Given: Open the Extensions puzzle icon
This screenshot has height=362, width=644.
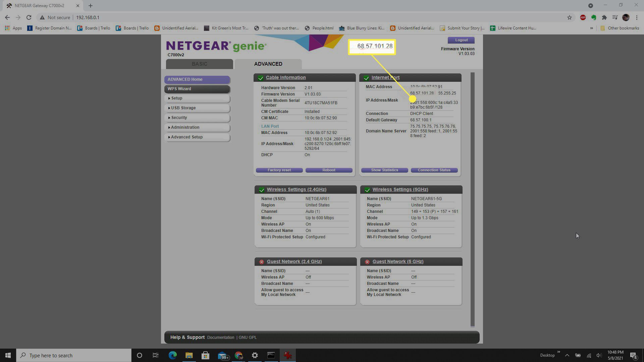Looking at the screenshot, I should click(604, 17).
